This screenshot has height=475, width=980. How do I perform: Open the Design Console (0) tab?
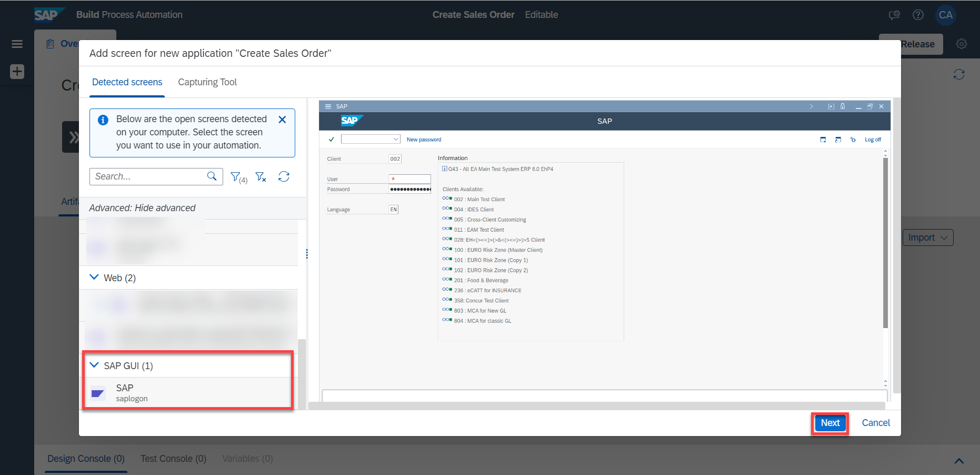86,459
